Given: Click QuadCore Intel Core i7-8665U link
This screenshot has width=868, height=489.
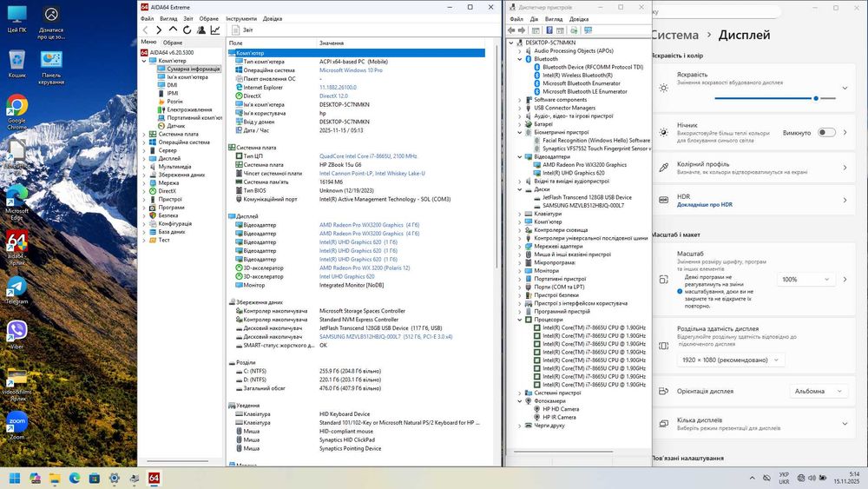Looking at the screenshot, I should 368,156.
